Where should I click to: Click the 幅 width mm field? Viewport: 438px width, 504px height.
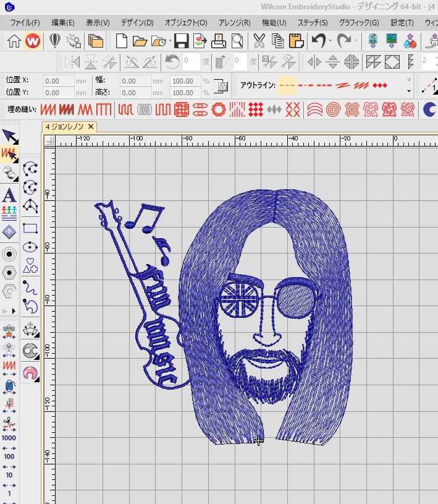[135, 81]
